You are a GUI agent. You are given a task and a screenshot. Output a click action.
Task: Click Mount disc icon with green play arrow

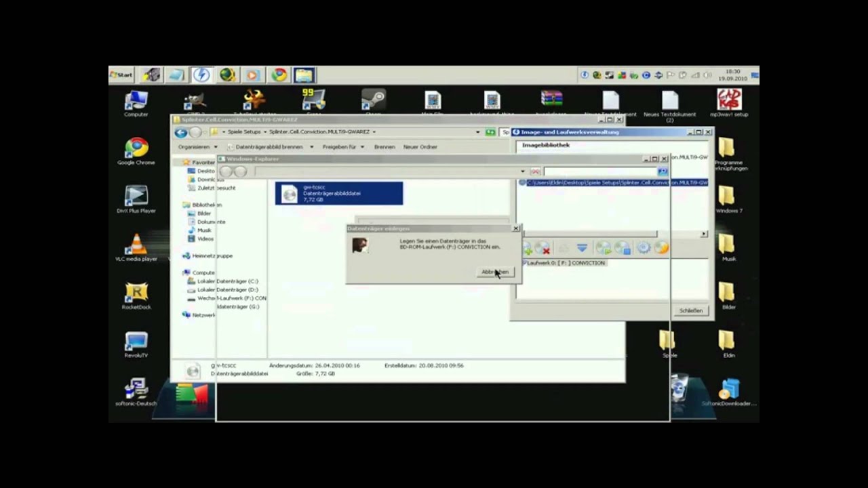click(603, 249)
